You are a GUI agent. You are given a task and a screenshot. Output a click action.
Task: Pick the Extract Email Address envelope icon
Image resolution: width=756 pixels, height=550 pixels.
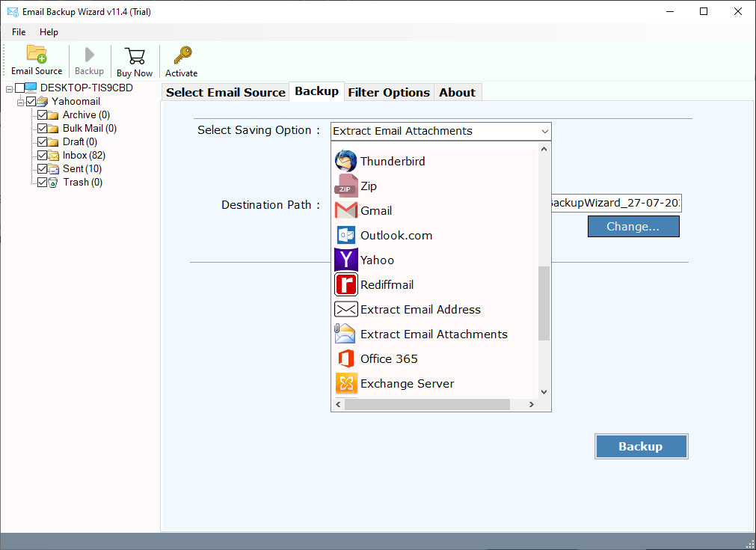coord(345,309)
